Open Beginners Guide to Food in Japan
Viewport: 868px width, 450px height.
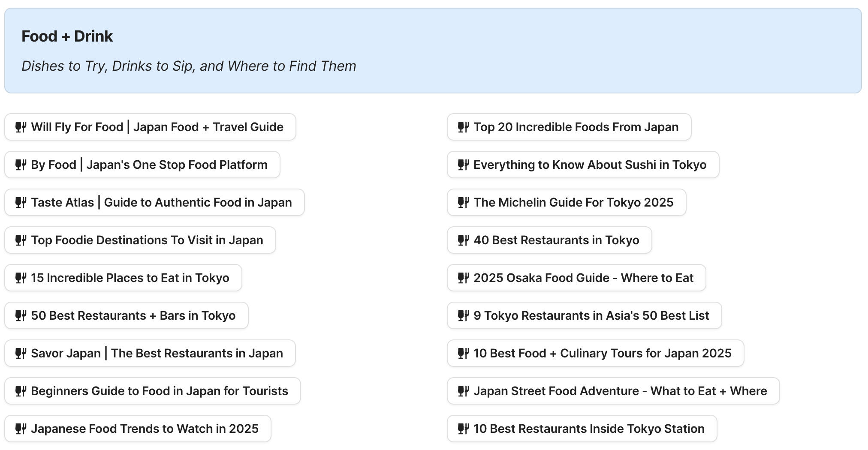click(151, 391)
